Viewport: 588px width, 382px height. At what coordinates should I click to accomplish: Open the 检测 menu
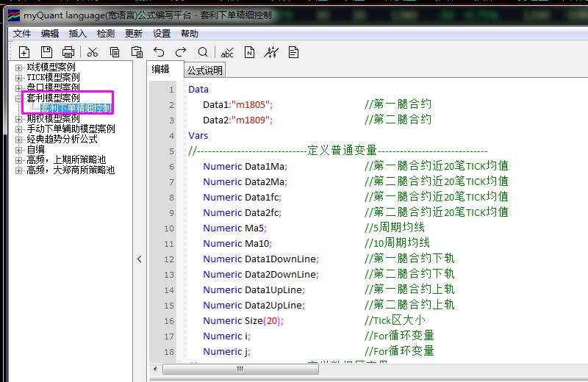click(x=106, y=33)
